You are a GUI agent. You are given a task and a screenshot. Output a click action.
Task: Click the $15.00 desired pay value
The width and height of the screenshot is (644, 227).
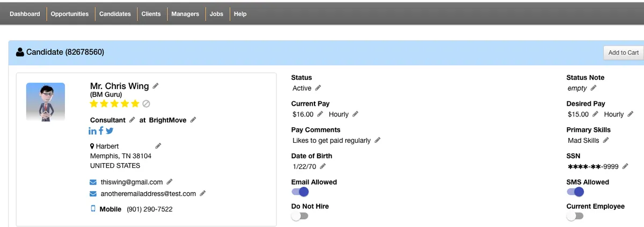[x=578, y=114]
